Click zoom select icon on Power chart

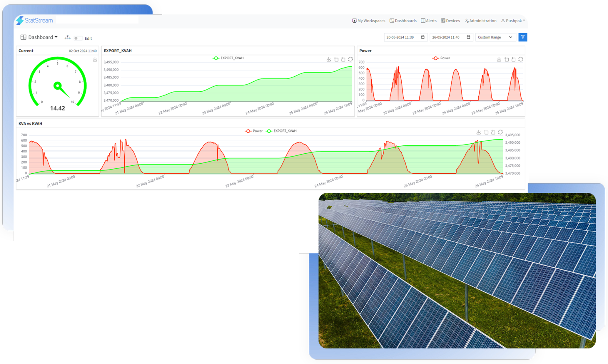(x=506, y=59)
